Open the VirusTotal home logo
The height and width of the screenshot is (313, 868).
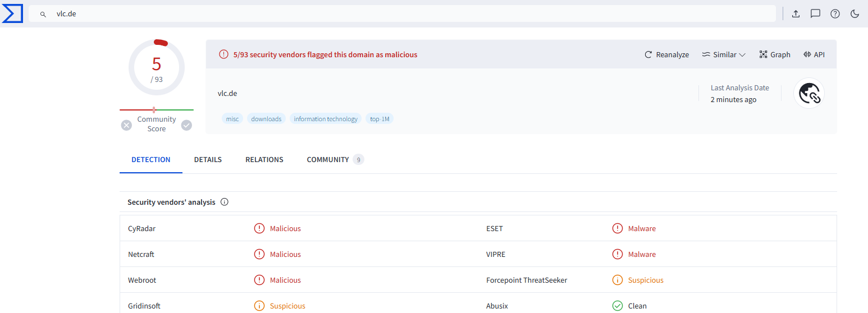pyautogui.click(x=12, y=13)
